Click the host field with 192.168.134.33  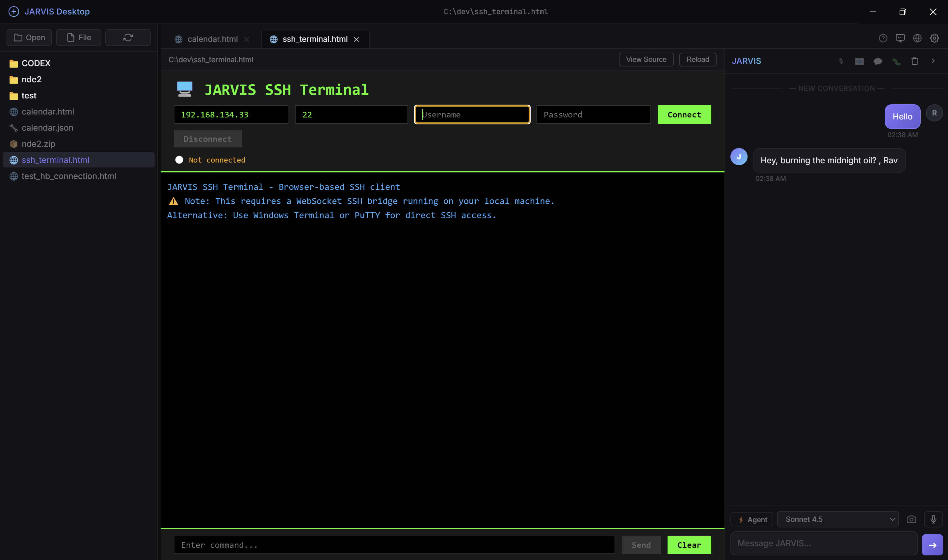point(231,115)
